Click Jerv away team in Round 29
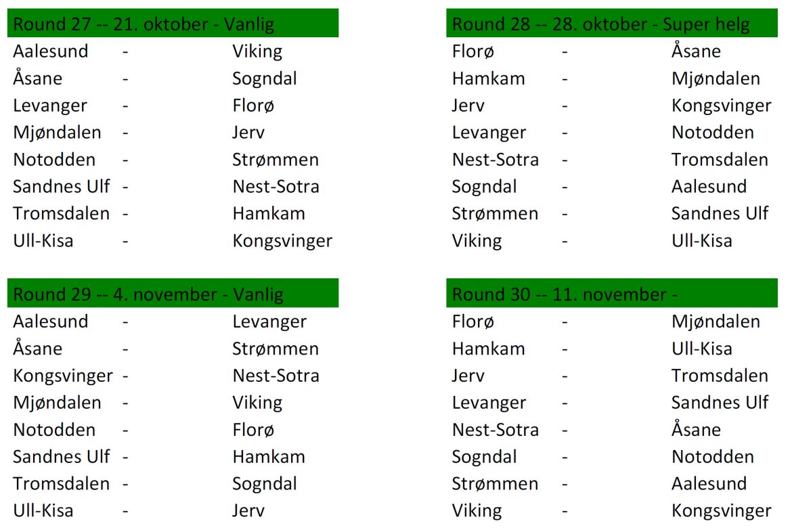Image resolution: width=792 pixels, height=532 pixels. (248, 511)
